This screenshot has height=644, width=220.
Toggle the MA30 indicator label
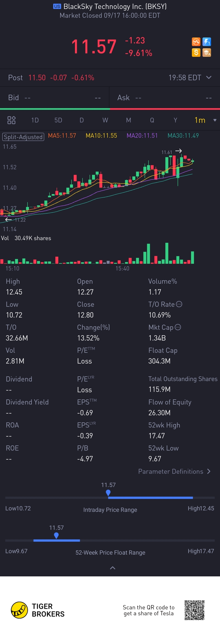[183, 136]
